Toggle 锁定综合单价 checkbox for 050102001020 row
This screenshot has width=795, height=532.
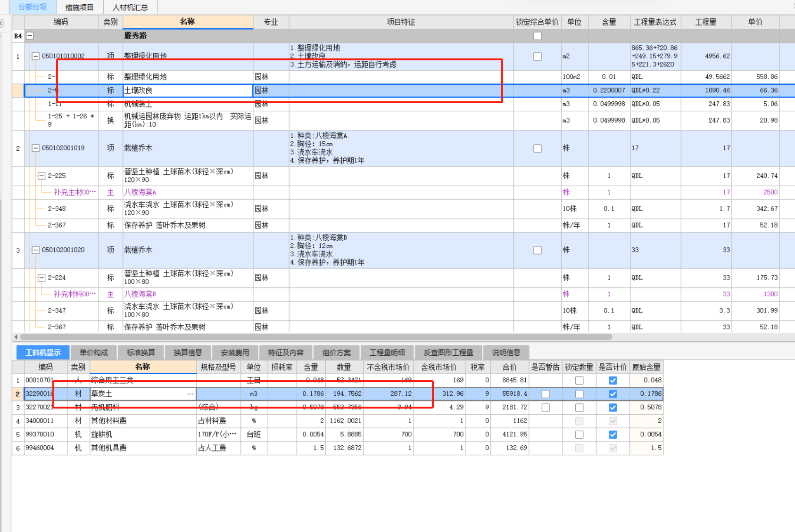point(537,250)
